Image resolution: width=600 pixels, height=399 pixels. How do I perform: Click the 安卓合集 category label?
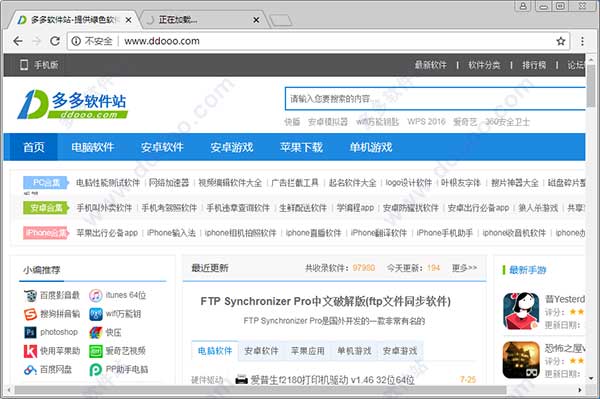tap(46, 208)
